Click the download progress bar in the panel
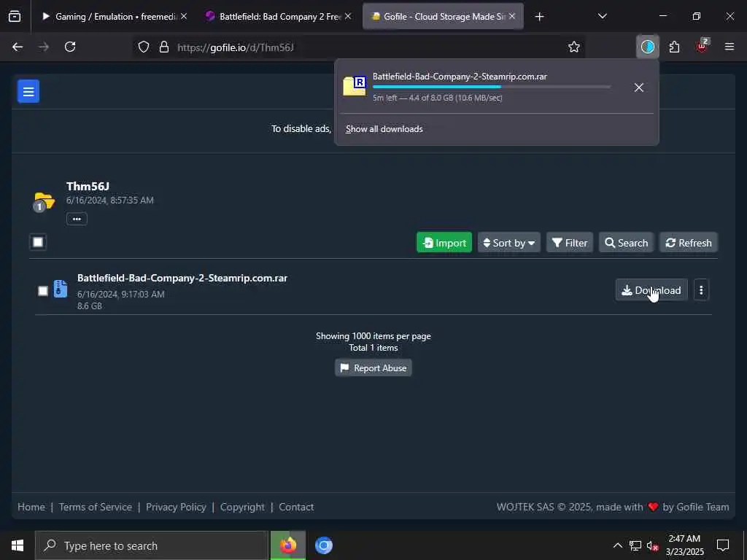The width and height of the screenshot is (747, 560). click(492, 87)
